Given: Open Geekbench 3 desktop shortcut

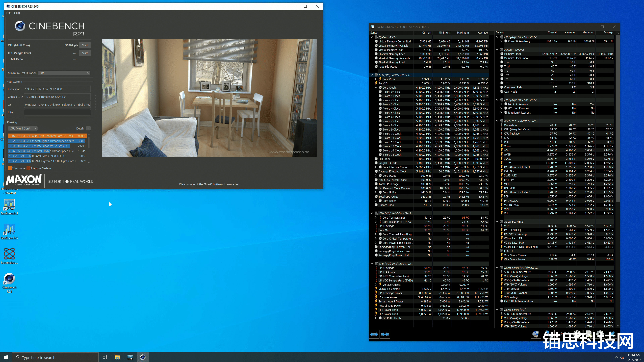Looking at the screenshot, I should [10, 207].
